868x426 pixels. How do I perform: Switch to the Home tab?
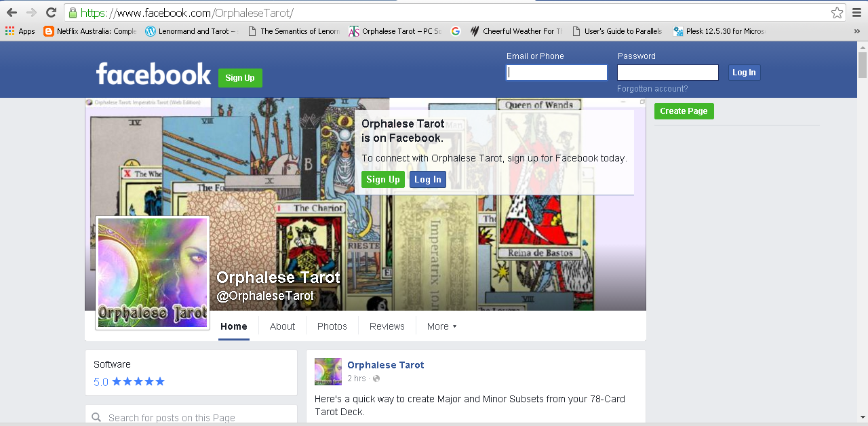[234, 326]
